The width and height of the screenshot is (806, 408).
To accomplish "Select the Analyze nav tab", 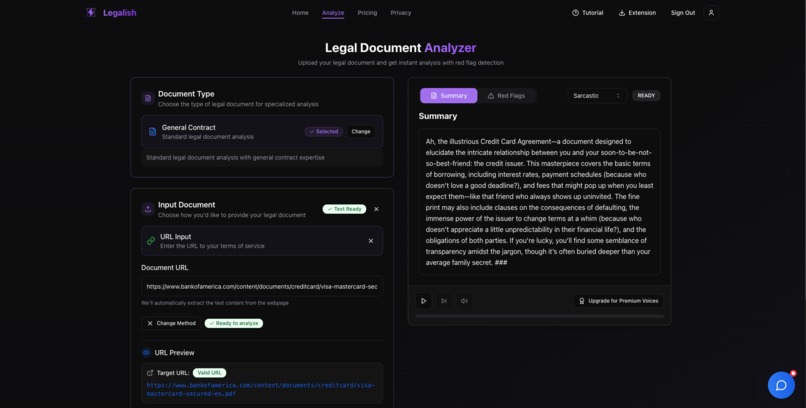I will [333, 13].
